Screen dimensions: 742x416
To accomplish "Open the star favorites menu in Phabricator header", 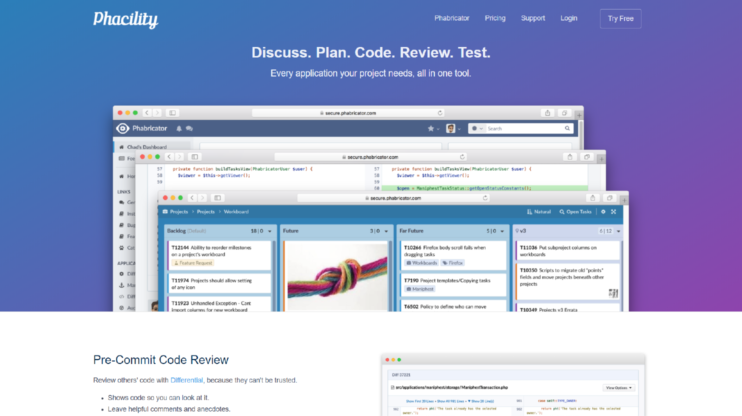I will [433, 128].
